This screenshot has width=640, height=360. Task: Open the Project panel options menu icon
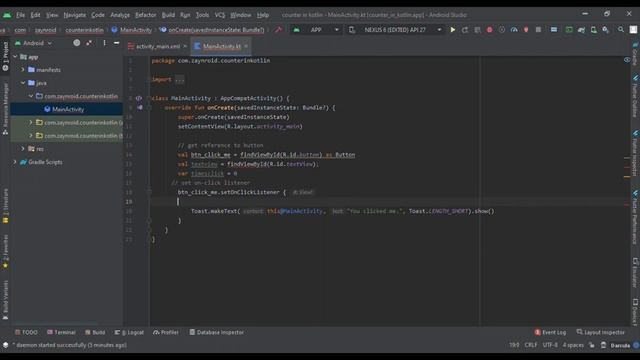(104, 43)
